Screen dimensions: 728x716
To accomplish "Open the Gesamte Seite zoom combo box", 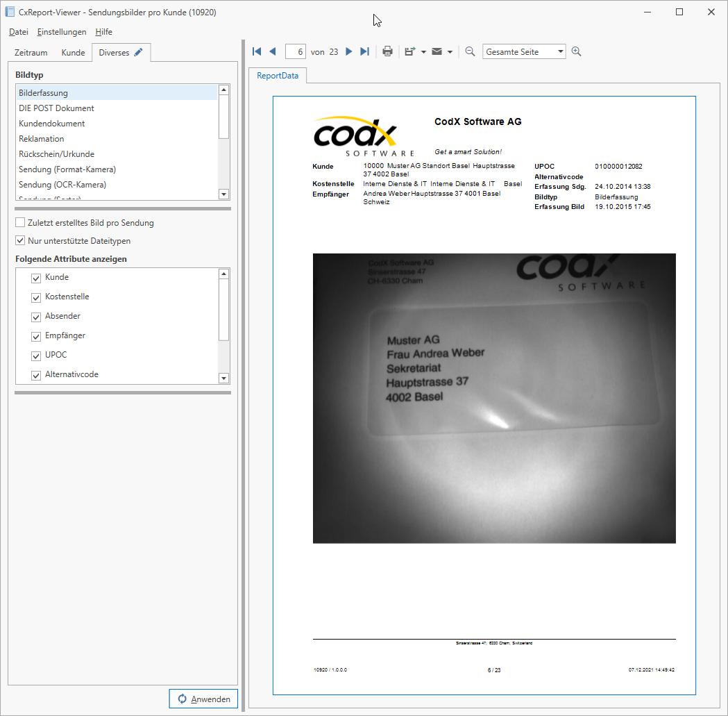I will [x=524, y=51].
